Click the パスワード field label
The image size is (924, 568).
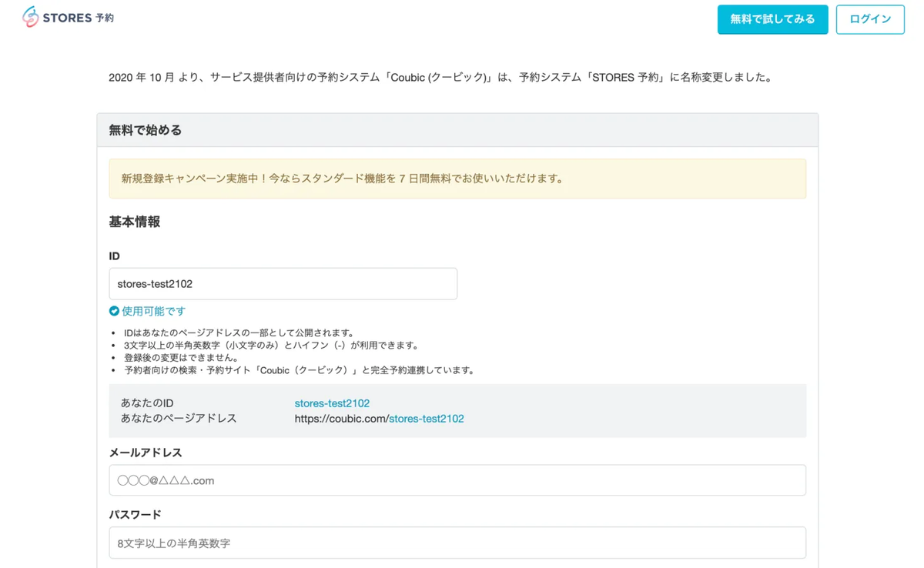(136, 515)
